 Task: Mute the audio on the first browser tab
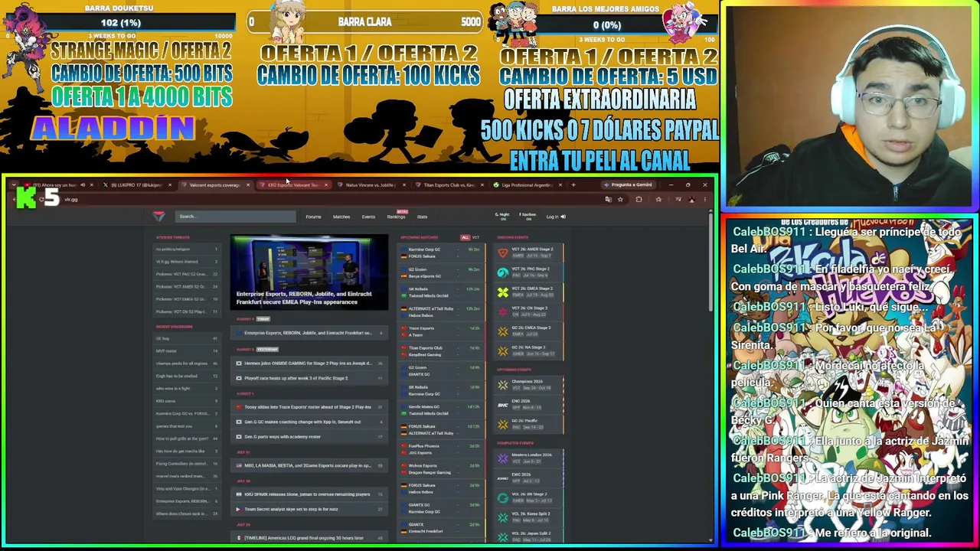83,184
